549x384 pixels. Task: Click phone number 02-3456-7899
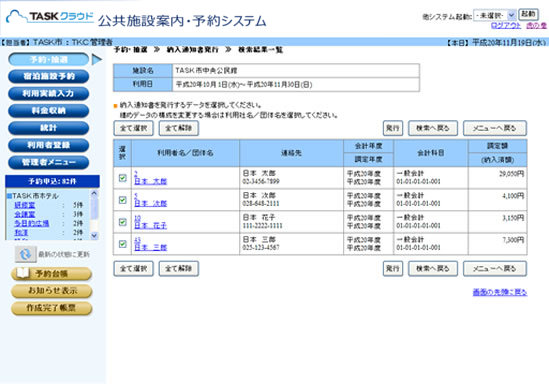click(261, 181)
